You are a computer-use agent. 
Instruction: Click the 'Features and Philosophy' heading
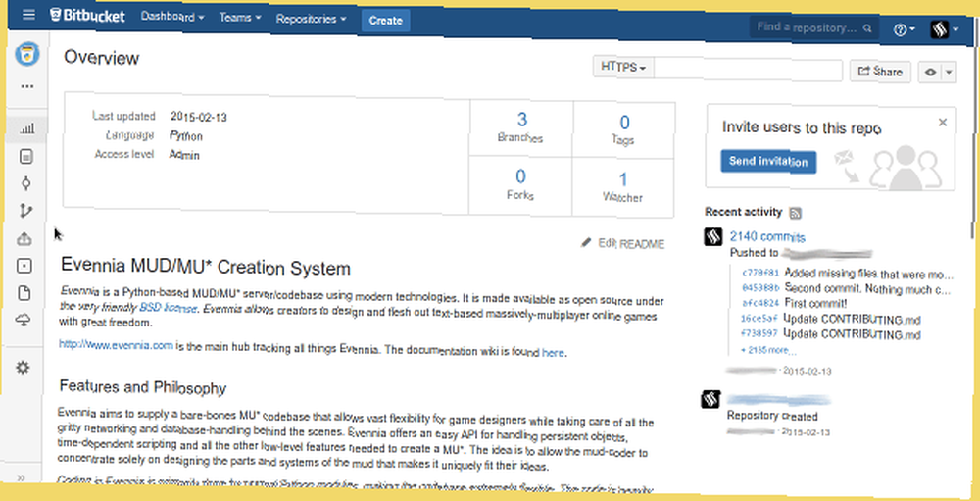coord(142,387)
